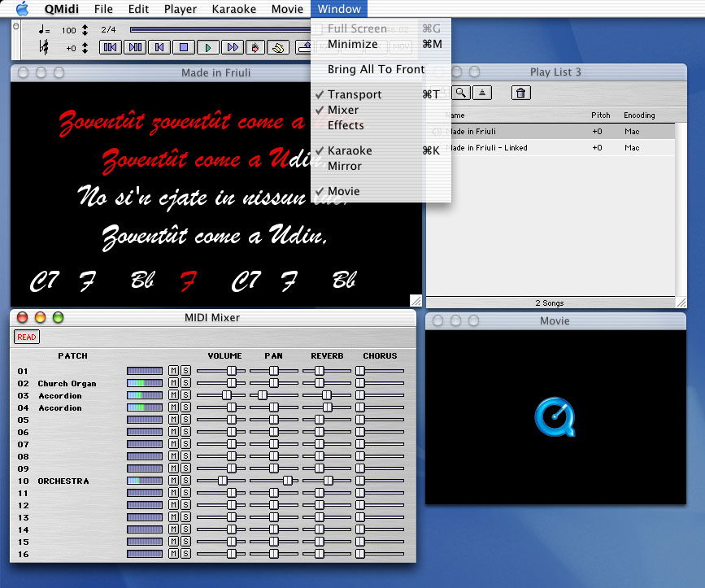The height and width of the screenshot is (588, 705).
Task: Click the level meter of channel 01
Action: [x=144, y=371]
